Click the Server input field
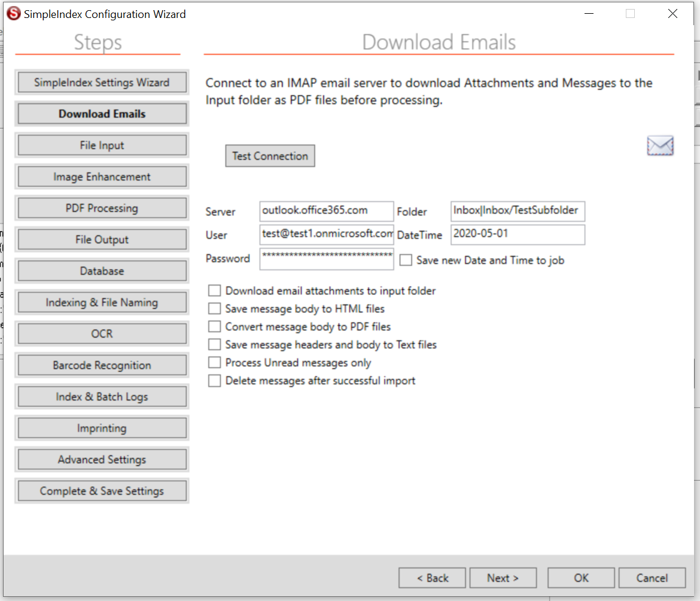Screen dimensions: 700x601 pos(326,211)
